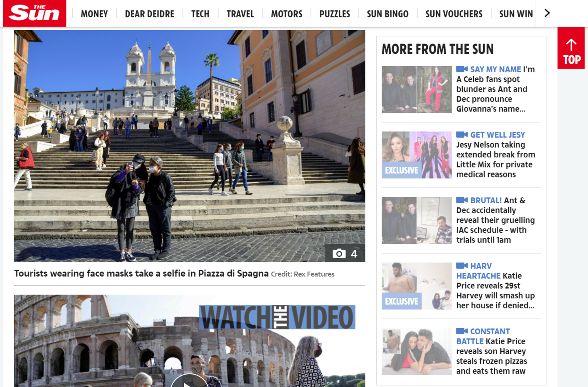This screenshot has width=588, height=387.
Task: Read the 'Harv Heartache' Katie Price story
Action: pyautogui.click(x=495, y=286)
